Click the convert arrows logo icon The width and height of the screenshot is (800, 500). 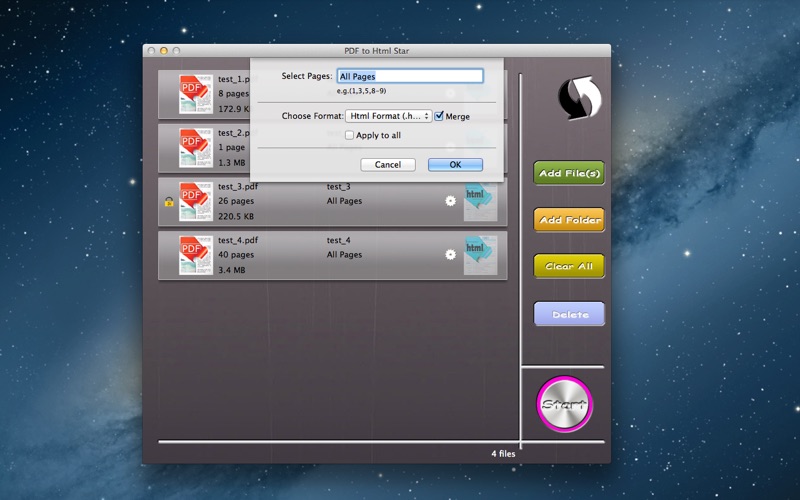coord(579,97)
